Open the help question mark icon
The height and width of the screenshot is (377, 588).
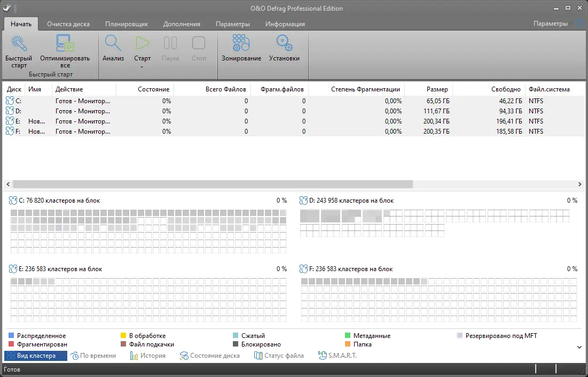(x=578, y=23)
